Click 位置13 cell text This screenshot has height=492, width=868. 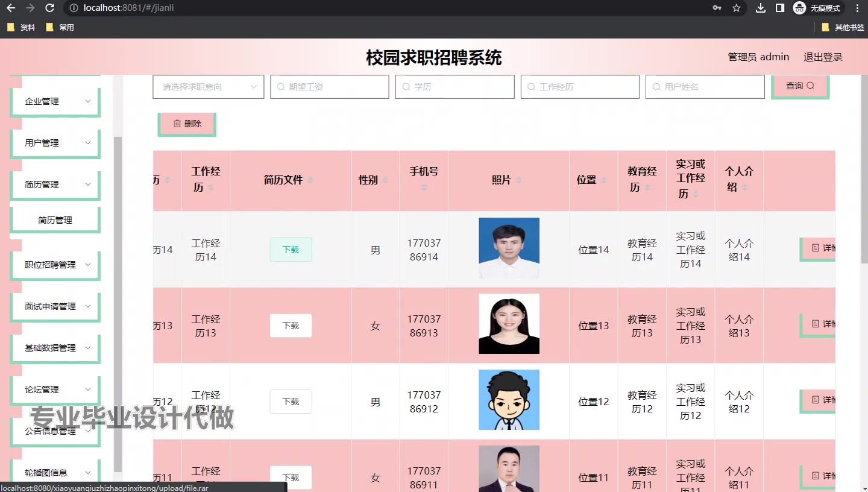[x=594, y=326]
